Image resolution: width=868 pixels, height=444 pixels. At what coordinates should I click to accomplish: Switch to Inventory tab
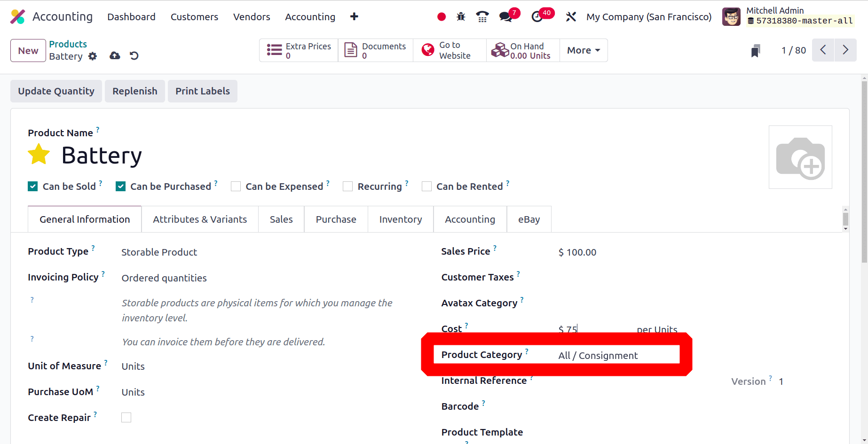click(x=401, y=219)
